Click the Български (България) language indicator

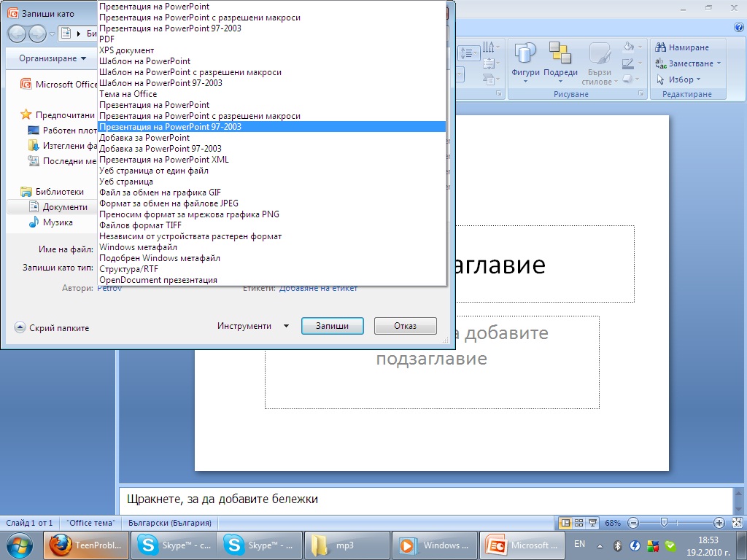pos(169,523)
